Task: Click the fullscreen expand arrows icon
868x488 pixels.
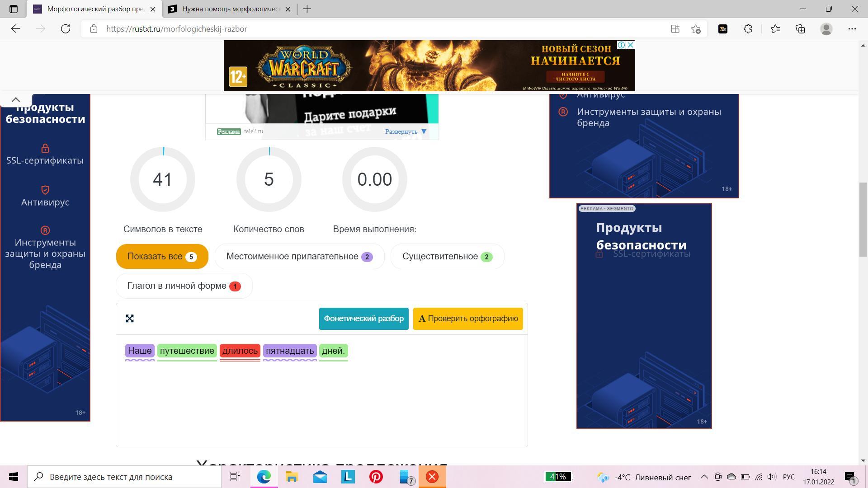Action: (x=130, y=319)
